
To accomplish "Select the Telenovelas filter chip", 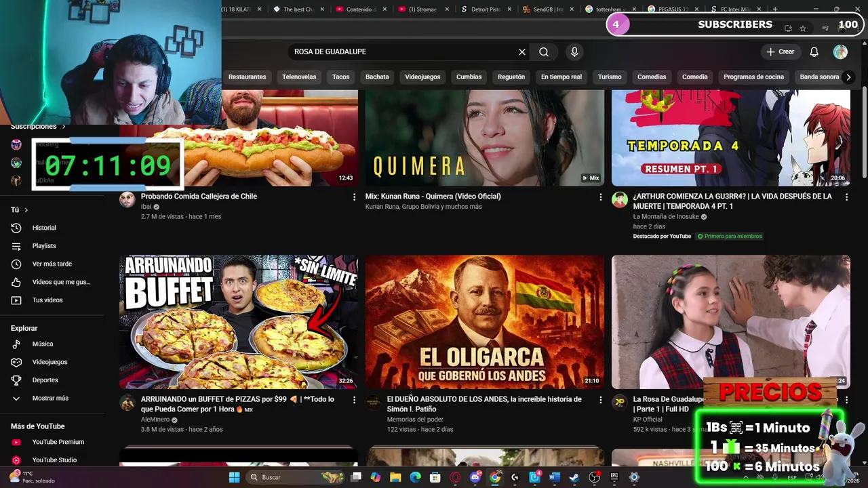I will click(x=299, y=77).
